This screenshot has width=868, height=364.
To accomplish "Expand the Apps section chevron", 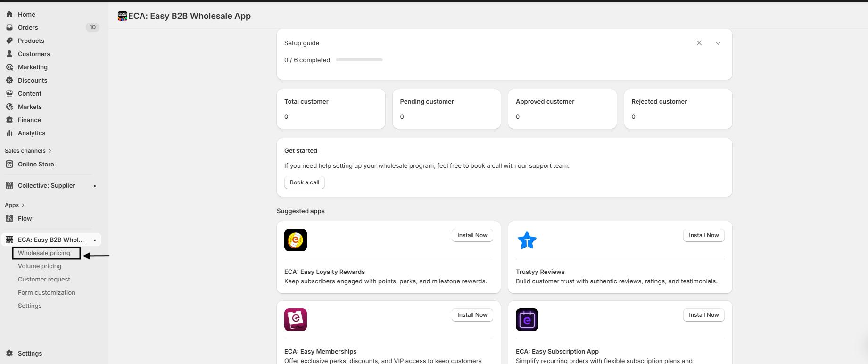I will pyautogui.click(x=23, y=205).
